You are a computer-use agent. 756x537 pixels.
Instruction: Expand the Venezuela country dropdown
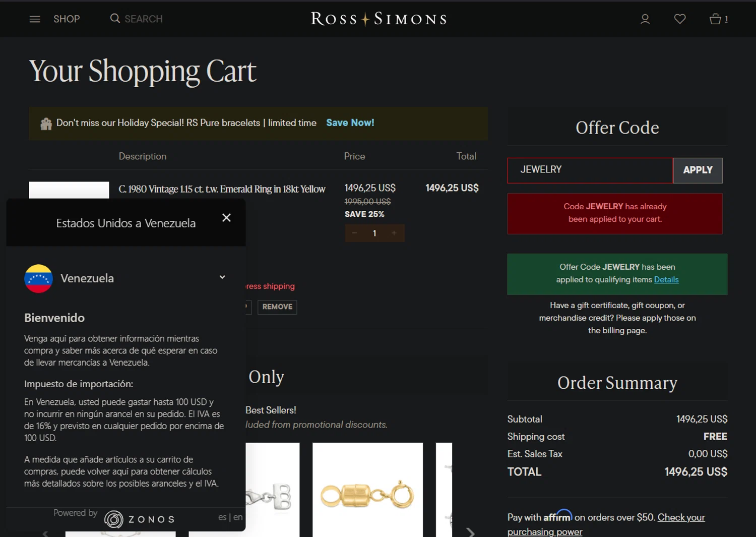222,277
